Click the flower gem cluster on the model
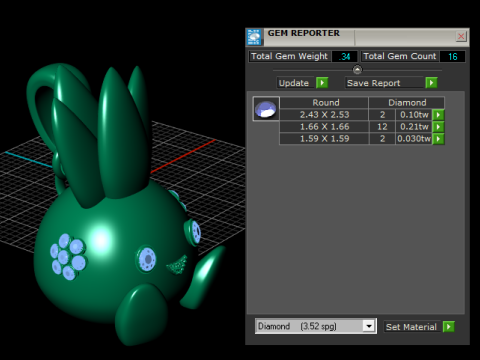The width and height of the screenshot is (480, 360). tap(68, 257)
